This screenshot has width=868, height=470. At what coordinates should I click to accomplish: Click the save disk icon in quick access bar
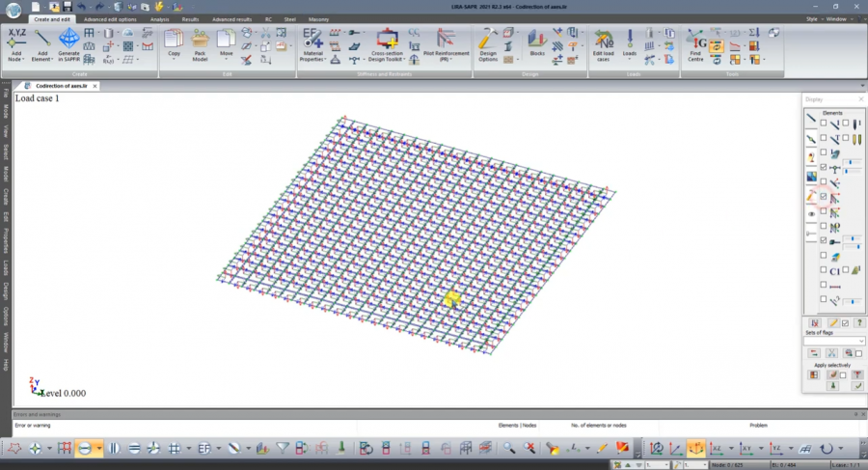click(68, 7)
